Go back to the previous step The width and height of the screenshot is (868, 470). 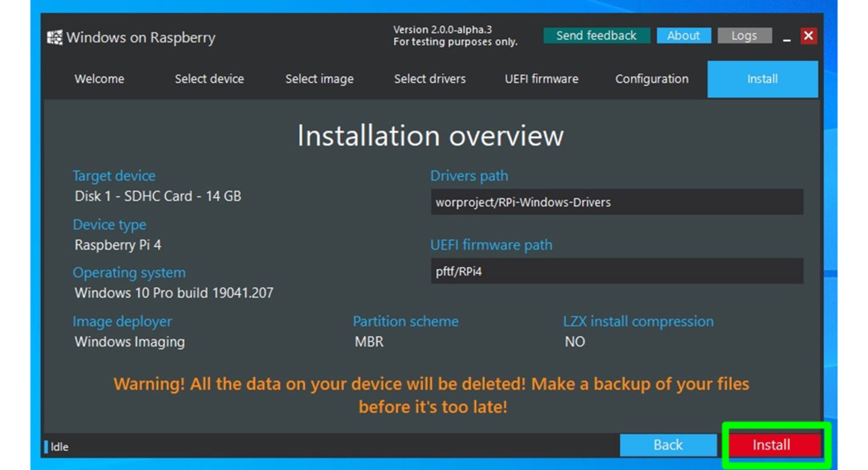(668, 445)
